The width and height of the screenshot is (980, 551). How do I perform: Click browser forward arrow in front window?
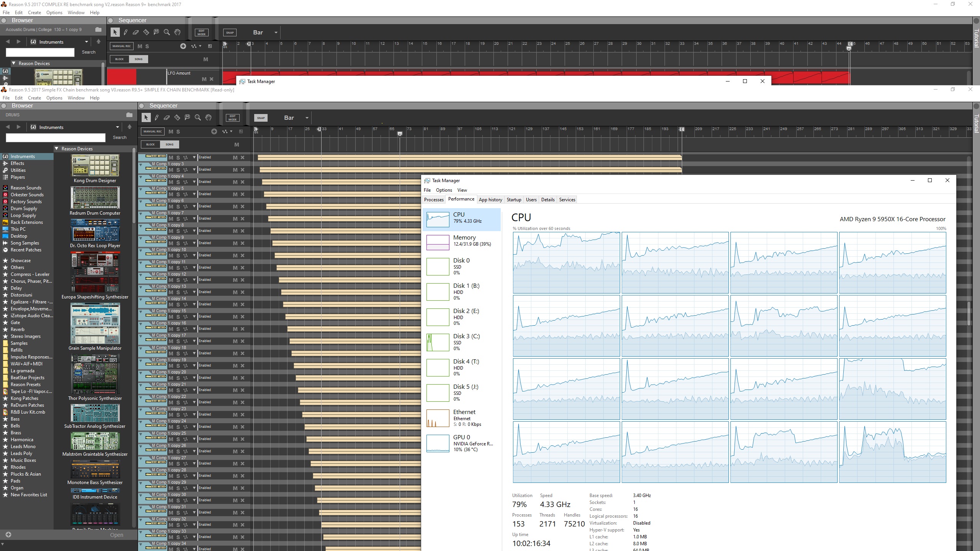pyautogui.click(x=18, y=127)
